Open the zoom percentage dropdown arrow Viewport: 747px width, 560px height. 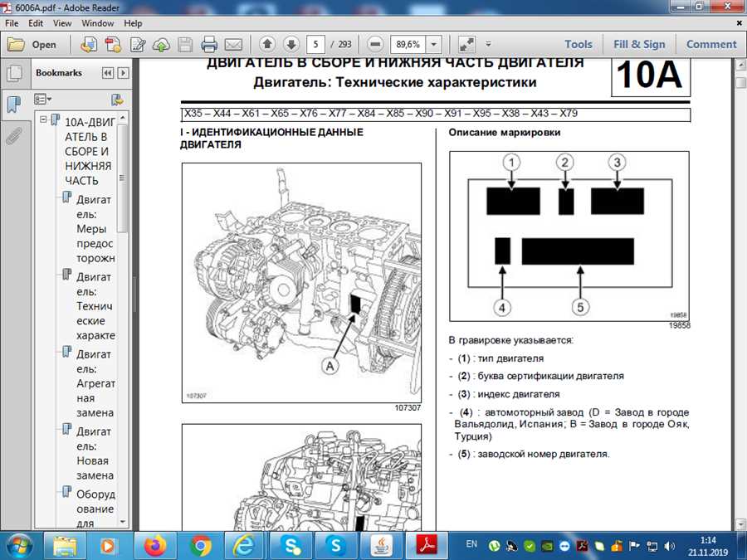(436, 45)
